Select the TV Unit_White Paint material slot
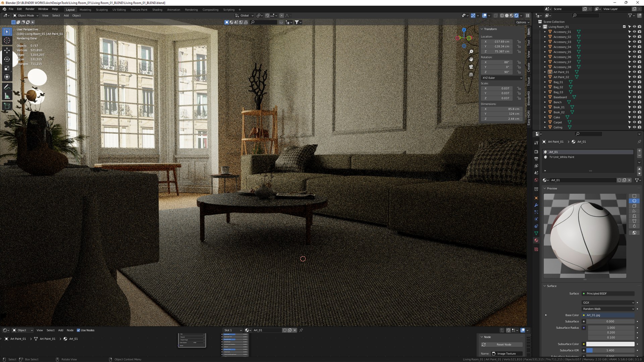This screenshot has height=362, width=644. [x=588, y=157]
